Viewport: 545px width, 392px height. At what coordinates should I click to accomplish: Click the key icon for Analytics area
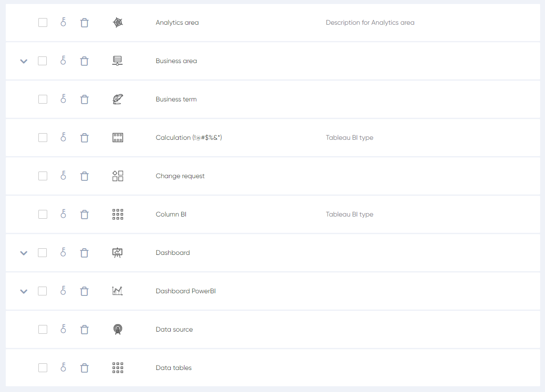click(x=63, y=22)
